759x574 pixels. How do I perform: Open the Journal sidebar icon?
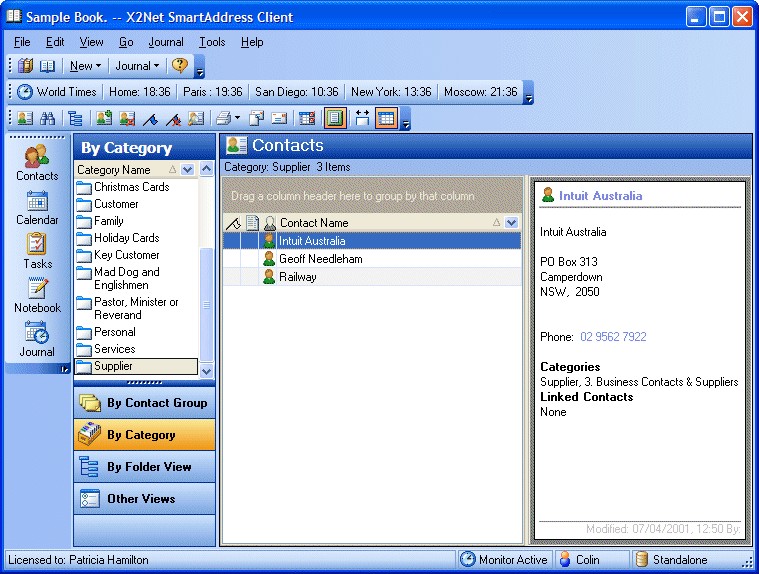[37, 339]
